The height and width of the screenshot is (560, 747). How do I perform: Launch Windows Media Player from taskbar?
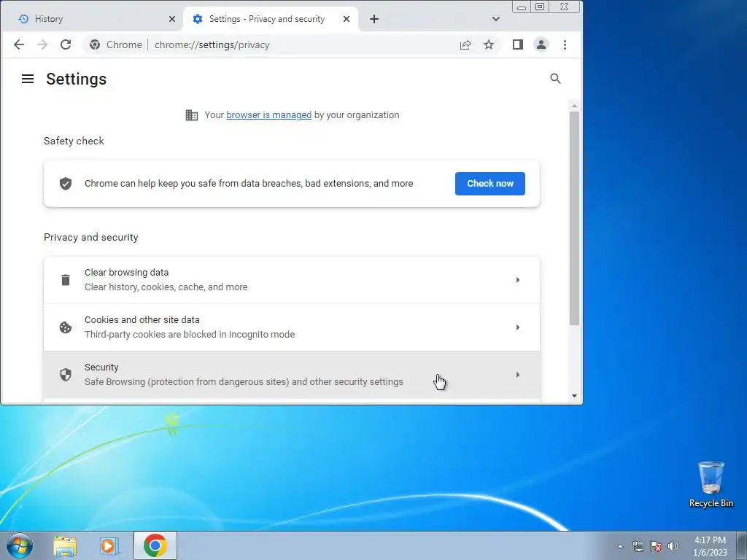tap(109, 545)
